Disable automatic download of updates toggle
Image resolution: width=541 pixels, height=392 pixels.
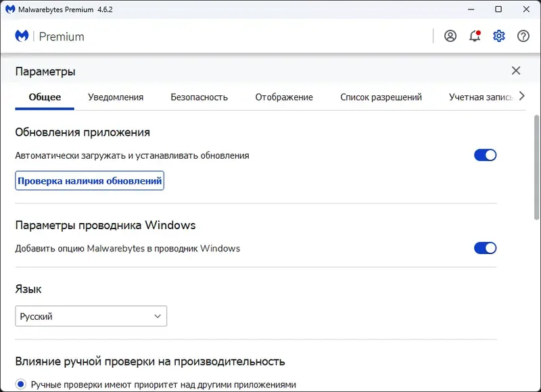(485, 155)
